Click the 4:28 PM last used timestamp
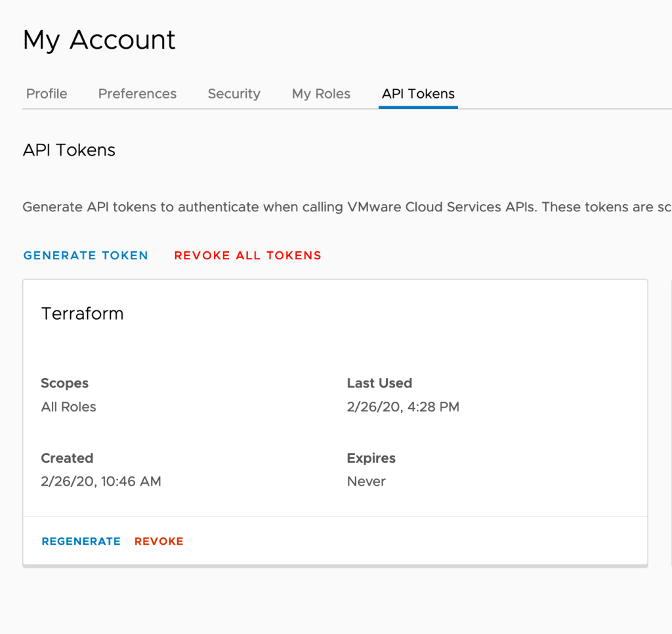The width and height of the screenshot is (672, 634). pyautogui.click(x=403, y=407)
